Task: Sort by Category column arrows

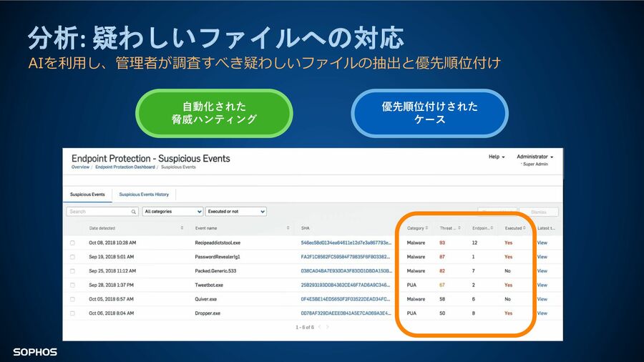Action: (x=427, y=228)
